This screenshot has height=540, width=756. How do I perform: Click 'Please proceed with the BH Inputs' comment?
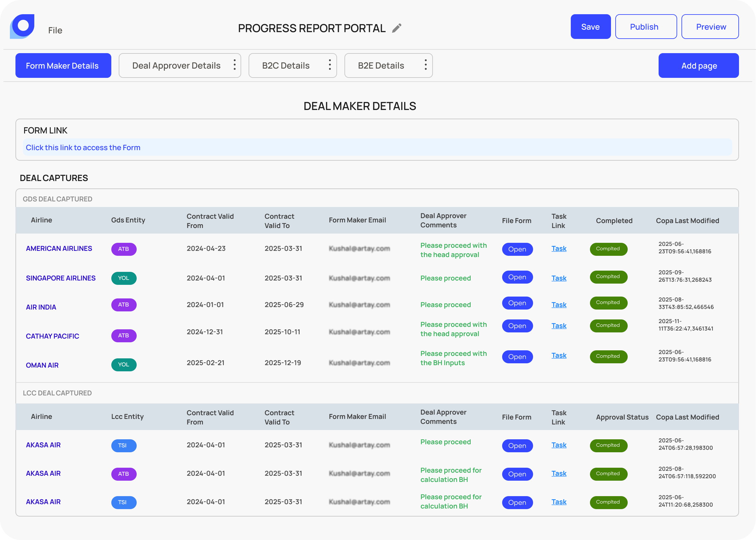pos(454,358)
